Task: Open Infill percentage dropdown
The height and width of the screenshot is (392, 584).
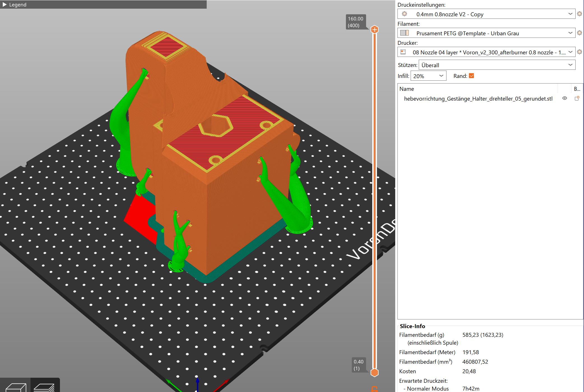Action: (x=428, y=76)
